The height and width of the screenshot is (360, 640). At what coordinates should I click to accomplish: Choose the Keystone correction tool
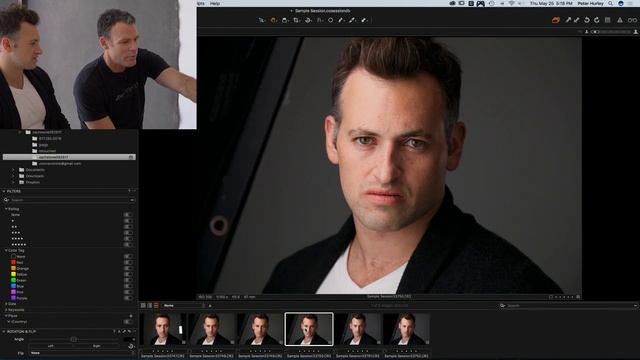[320, 20]
